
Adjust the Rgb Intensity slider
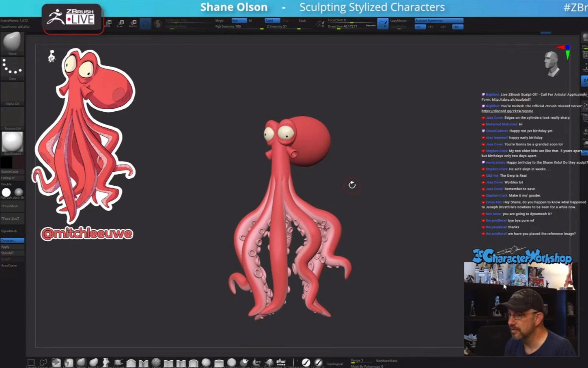coord(239,27)
